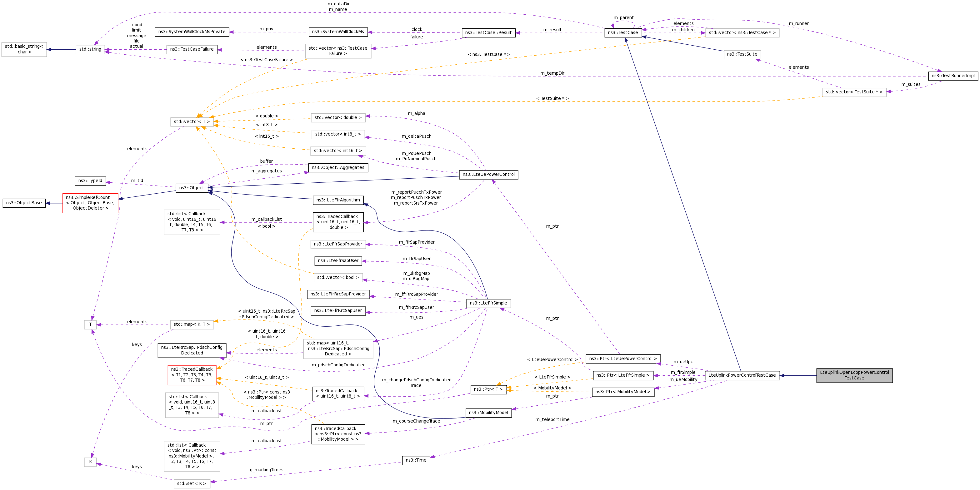Image resolution: width=980 pixels, height=490 pixels.
Task: Click ns3::LteFfrSapUser node
Action: (338, 261)
